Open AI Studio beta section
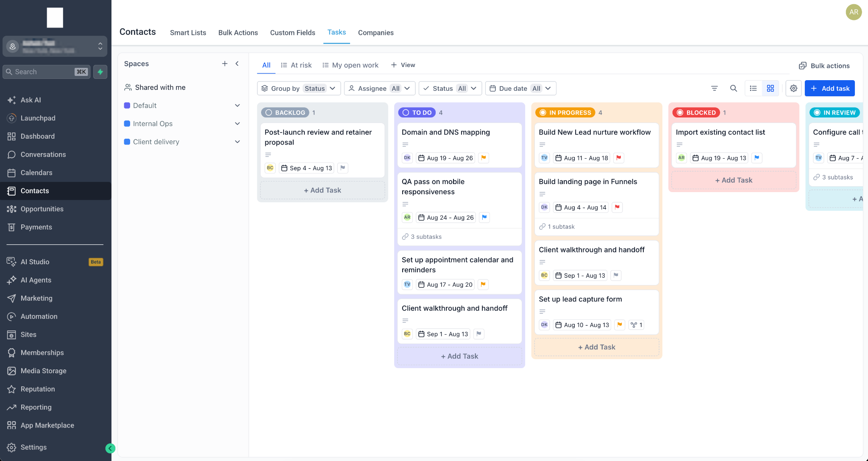 point(55,262)
